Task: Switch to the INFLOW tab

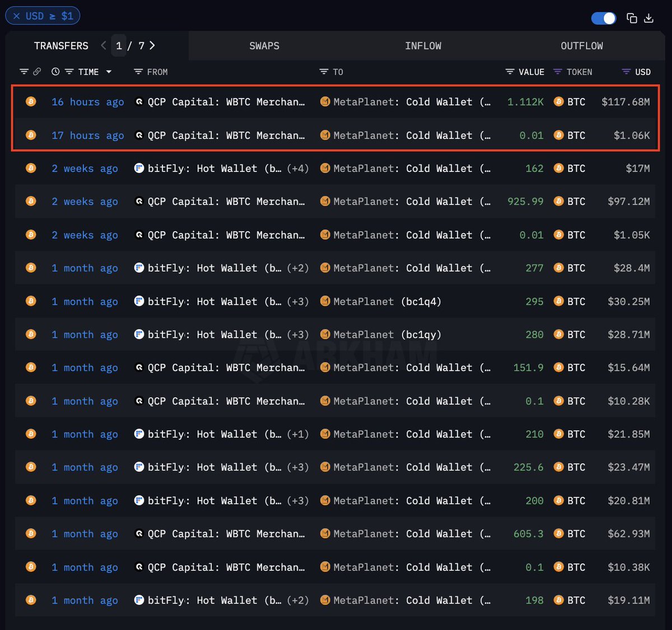Action: pos(423,46)
